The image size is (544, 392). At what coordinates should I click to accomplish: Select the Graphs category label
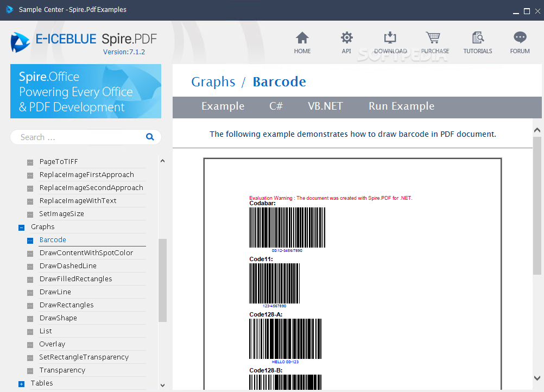(x=43, y=227)
